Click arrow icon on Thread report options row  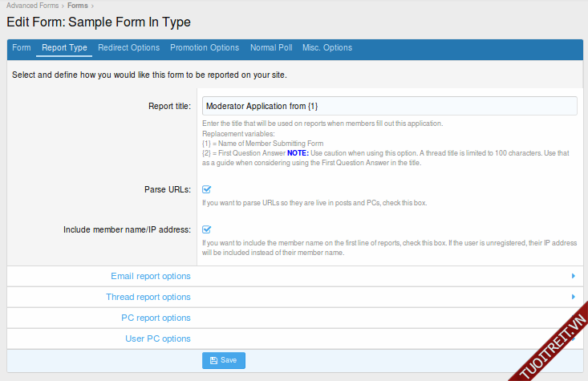point(573,297)
